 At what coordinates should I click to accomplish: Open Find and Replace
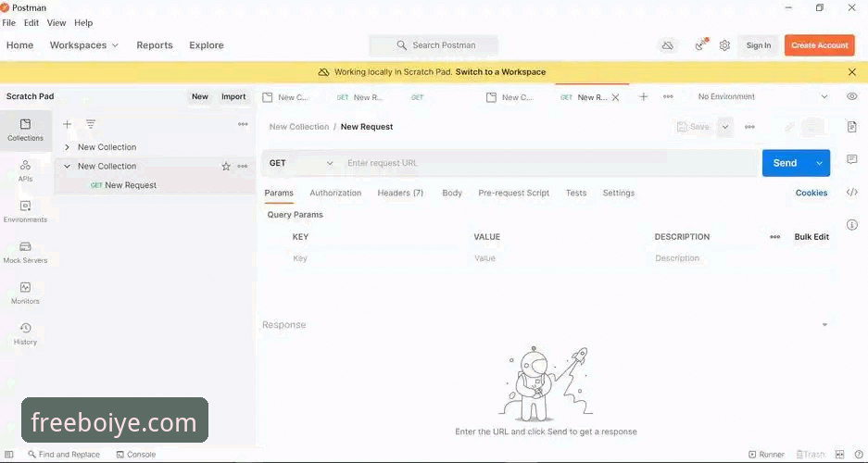click(64, 455)
